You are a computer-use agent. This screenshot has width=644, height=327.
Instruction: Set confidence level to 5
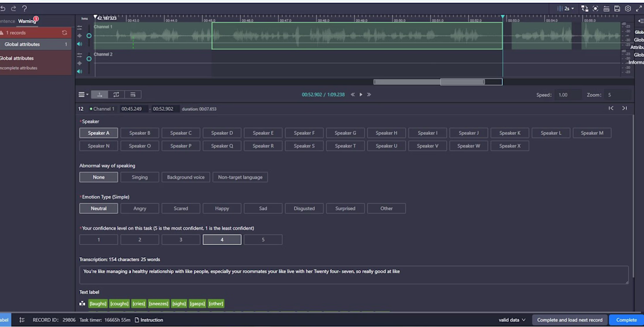[263, 240]
